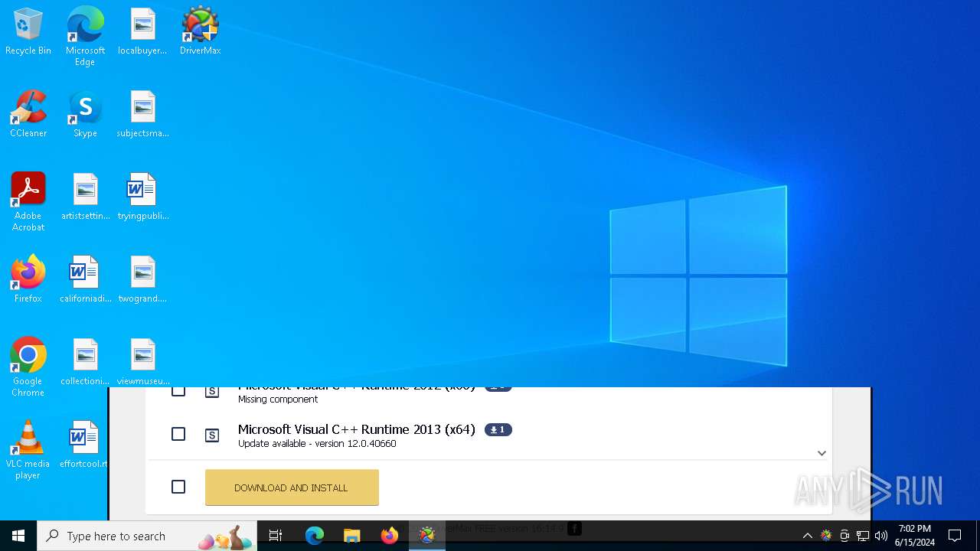Open the volume control tray icon

click(x=881, y=536)
